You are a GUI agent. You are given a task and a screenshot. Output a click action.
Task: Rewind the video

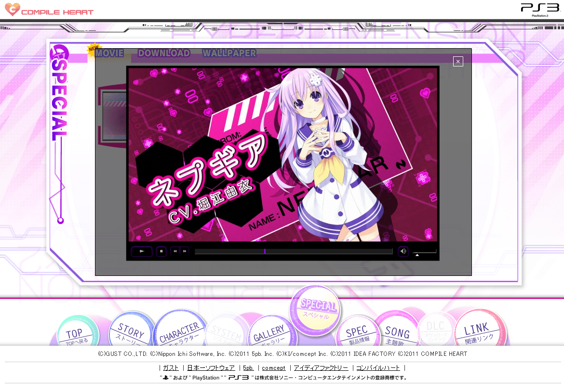(175, 251)
